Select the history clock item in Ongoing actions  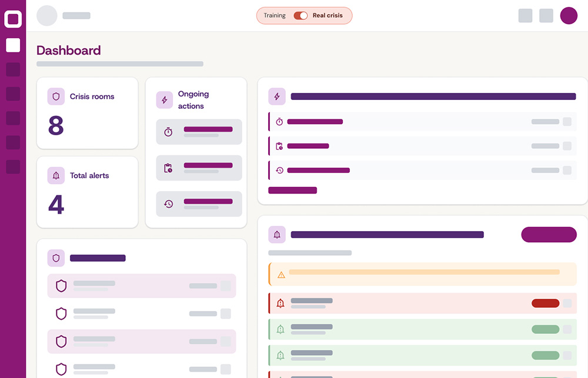pos(199,204)
